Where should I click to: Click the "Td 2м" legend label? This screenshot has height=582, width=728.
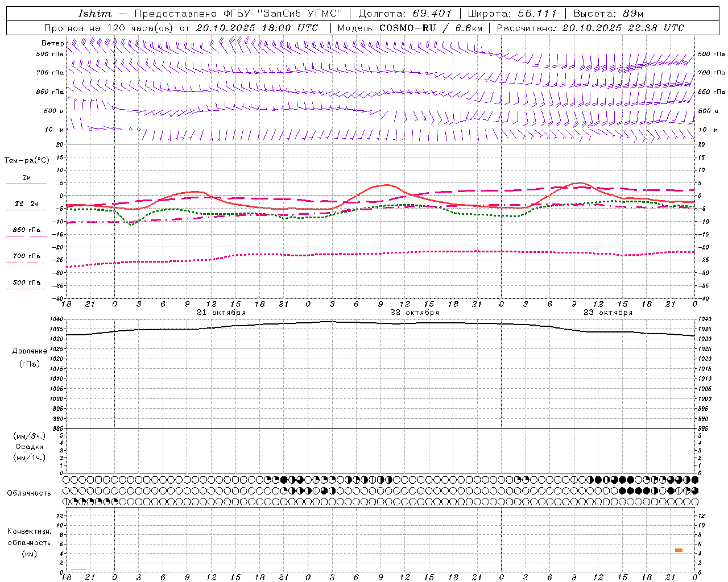(x=26, y=203)
